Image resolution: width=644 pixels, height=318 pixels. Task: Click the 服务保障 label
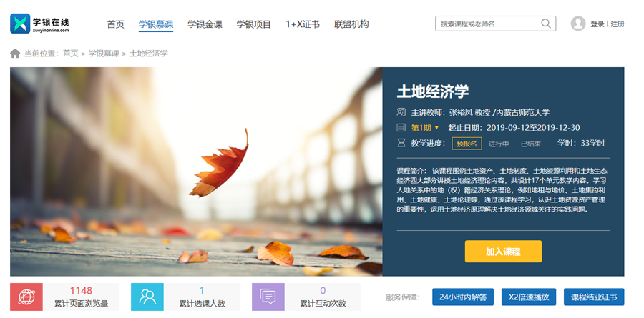[402, 297]
